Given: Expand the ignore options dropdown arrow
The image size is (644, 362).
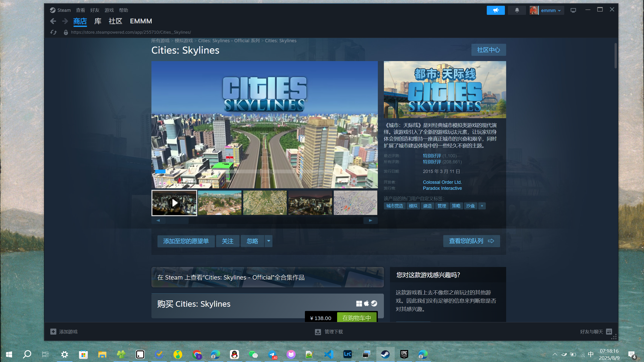Looking at the screenshot, I should (268, 241).
